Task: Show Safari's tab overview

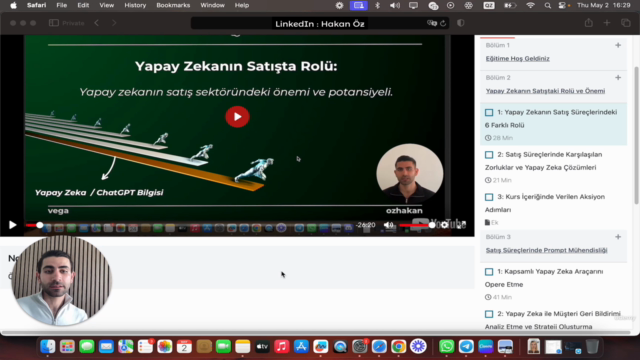Action: point(626,23)
